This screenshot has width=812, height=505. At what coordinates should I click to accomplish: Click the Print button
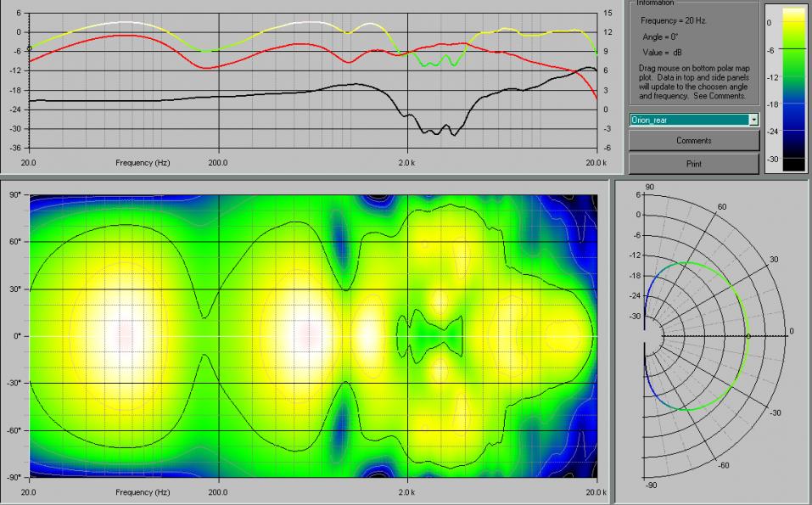(x=694, y=164)
